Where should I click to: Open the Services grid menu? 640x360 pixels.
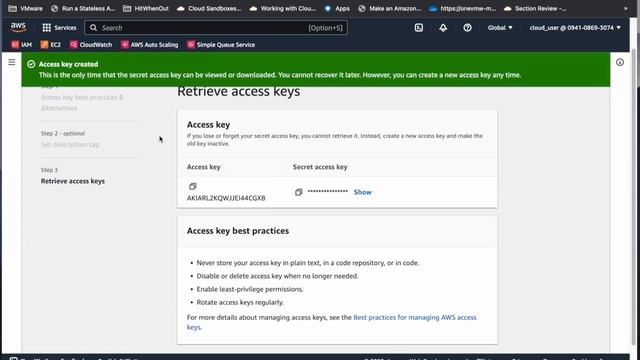pos(59,28)
